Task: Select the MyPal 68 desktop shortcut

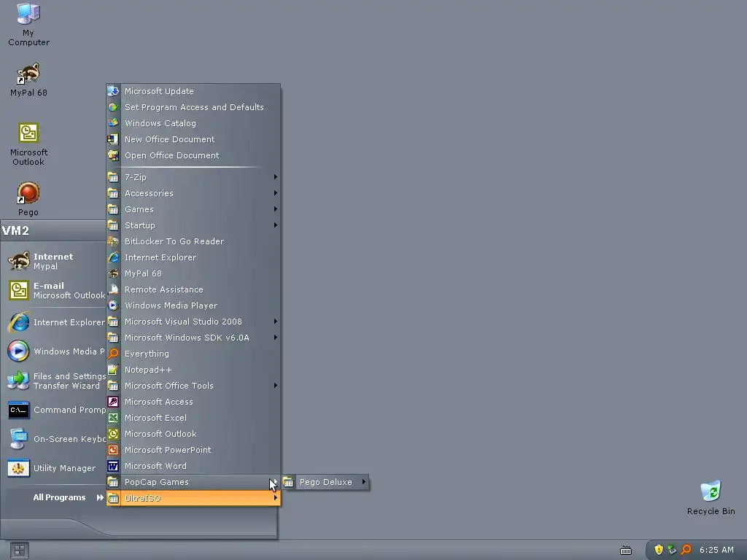Action: coord(28,80)
